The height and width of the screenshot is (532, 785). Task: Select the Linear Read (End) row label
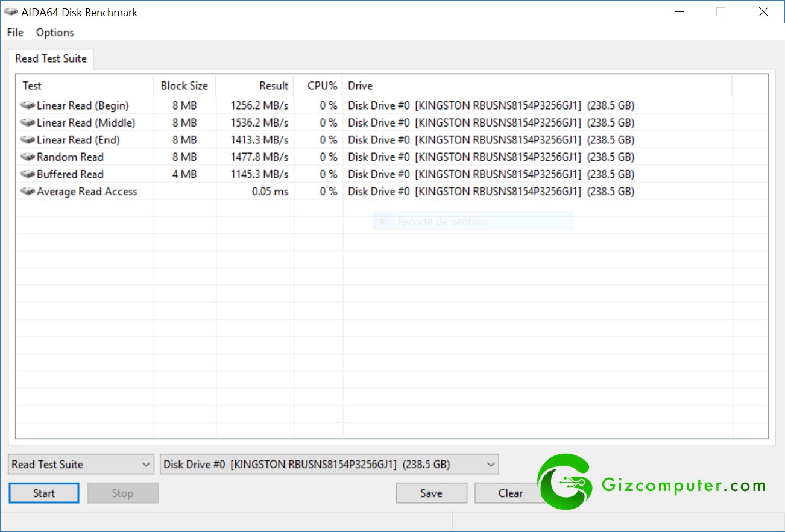[x=78, y=140]
